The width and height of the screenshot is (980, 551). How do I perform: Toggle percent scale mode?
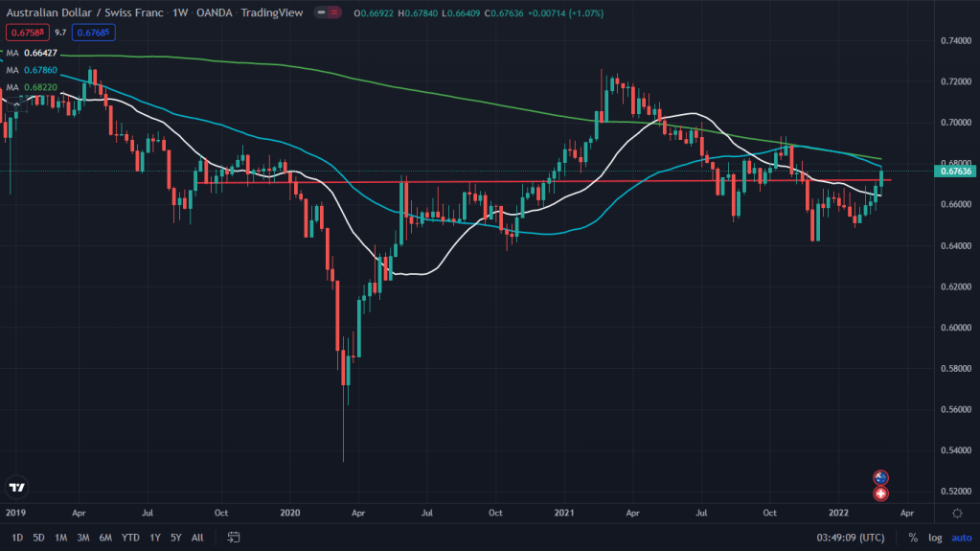pos(913,538)
